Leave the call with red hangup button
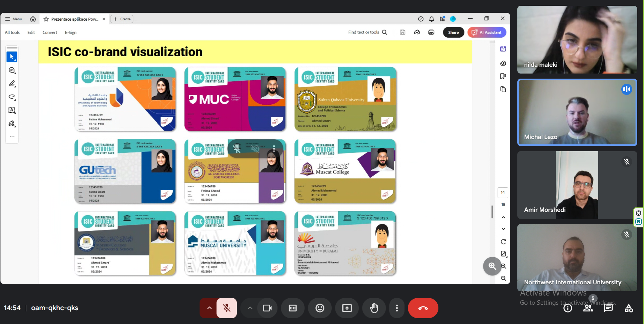 423,308
